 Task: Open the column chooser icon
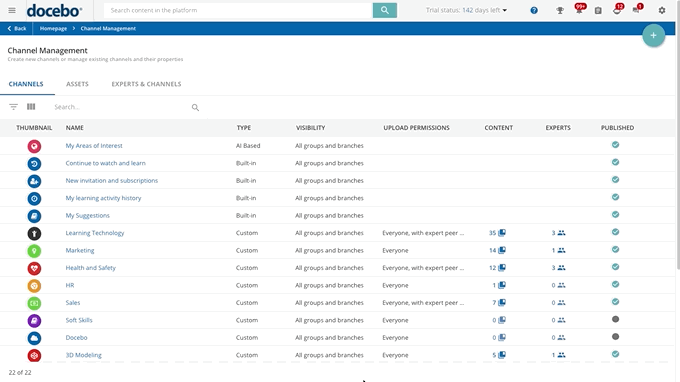[31, 107]
